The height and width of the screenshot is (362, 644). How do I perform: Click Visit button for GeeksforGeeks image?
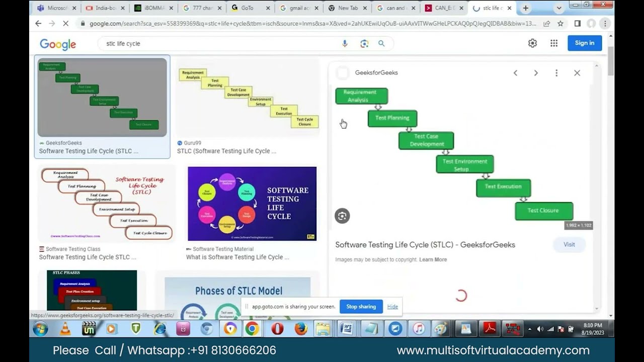[569, 245]
